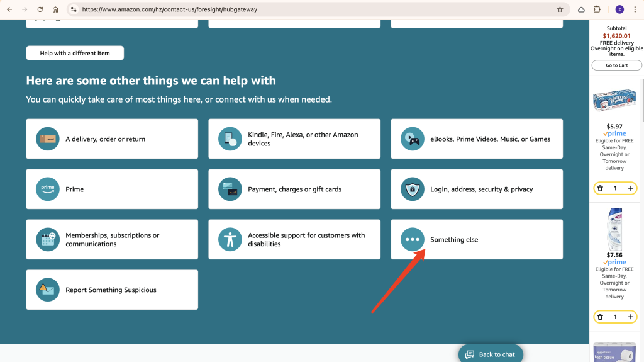Click the cart subtotal $1,620.01
This screenshot has height=362, width=644.
click(616, 36)
